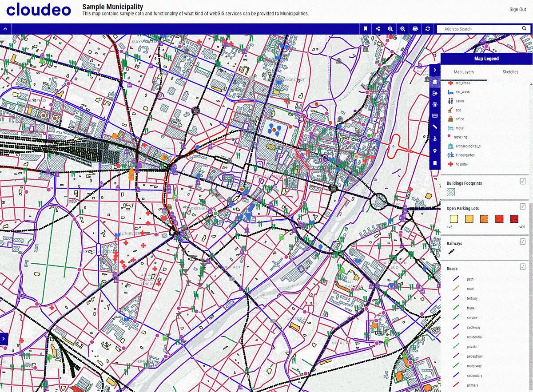This screenshot has height=392, width=533.
Task: Click the 'Buildings Footprints' layer heading
Action: pos(464,183)
